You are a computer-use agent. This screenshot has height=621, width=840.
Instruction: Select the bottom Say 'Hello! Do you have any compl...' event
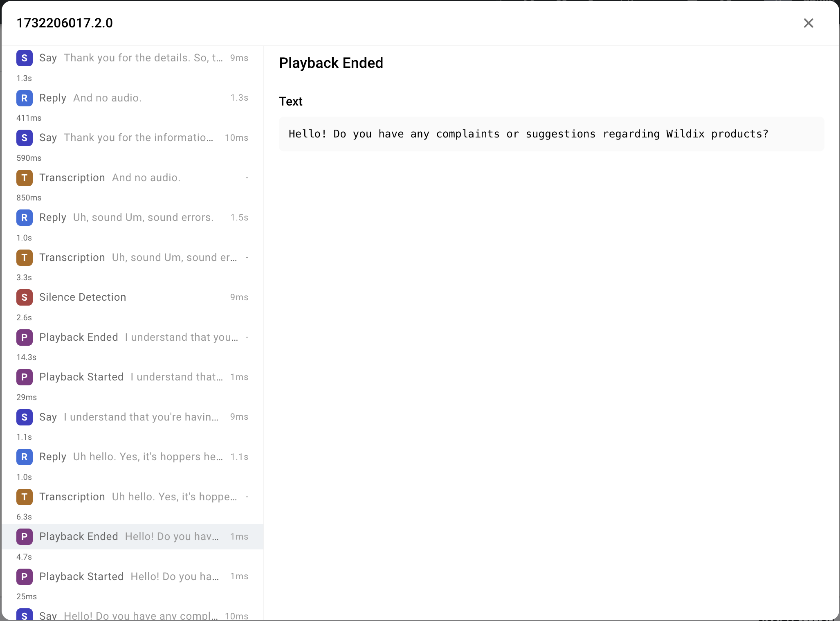tap(132, 615)
